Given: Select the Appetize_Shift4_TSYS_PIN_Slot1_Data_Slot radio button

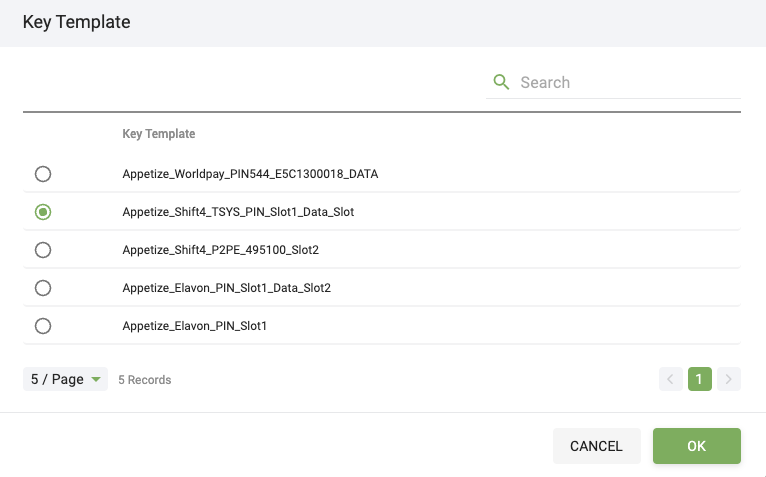Looking at the screenshot, I should (43, 212).
